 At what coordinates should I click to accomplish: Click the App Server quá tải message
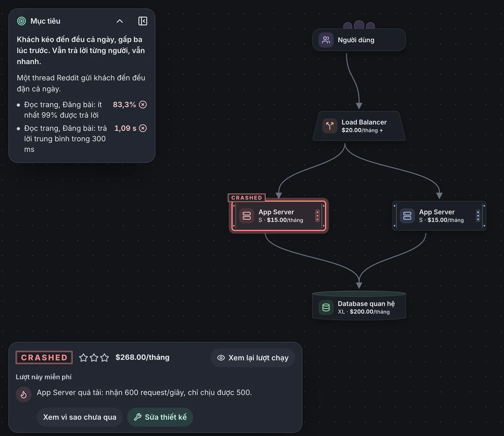coord(144,392)
